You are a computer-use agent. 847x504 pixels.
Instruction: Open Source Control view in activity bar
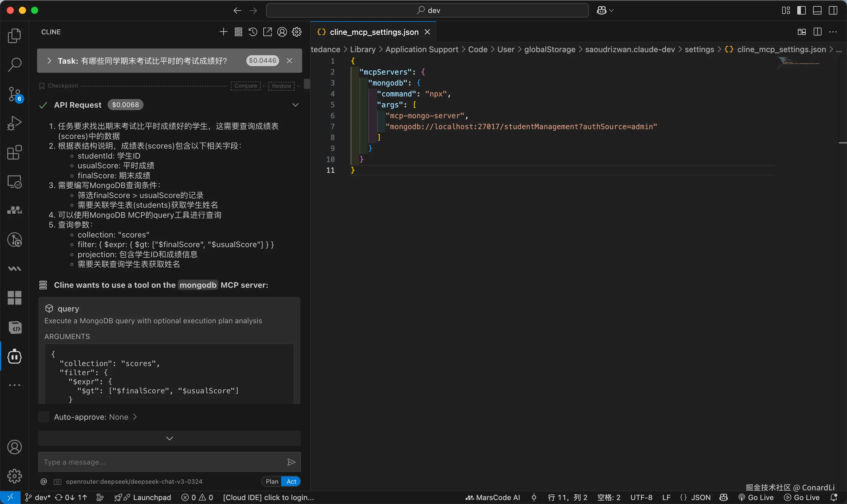14,94
